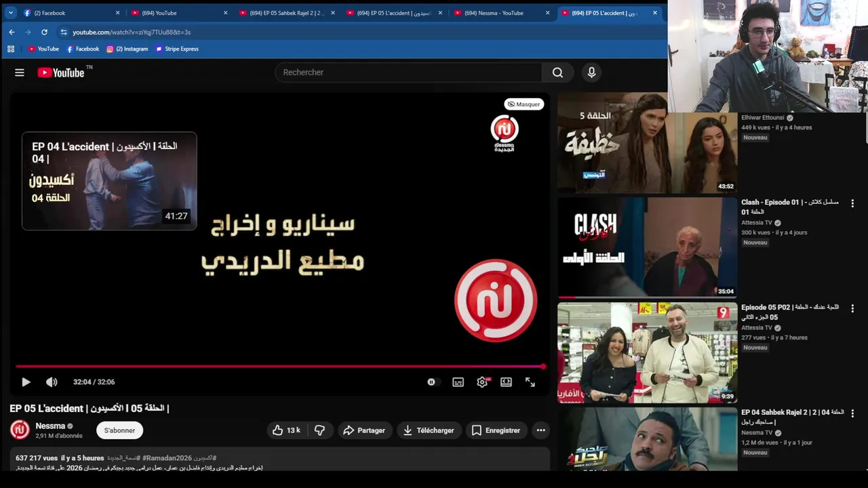The image size is (868, 488).
Task: Open the YouTube hamburger guide menu
Action: point(20,73)
